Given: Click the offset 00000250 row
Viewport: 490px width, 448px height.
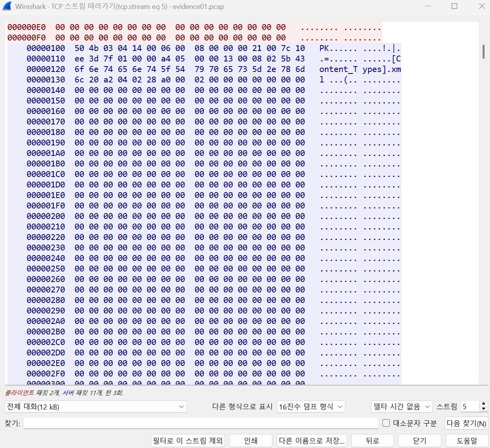Looking at the screenshot, I should (214, 269).
